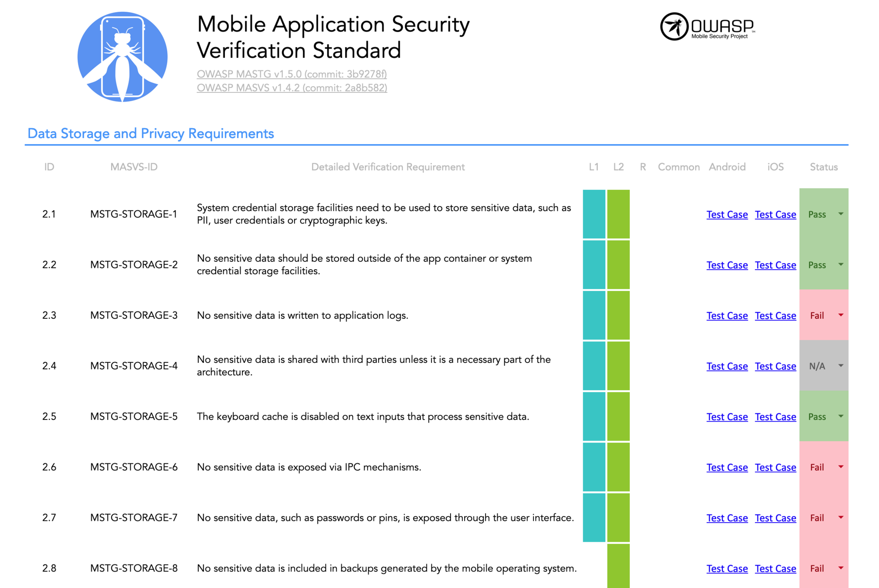This screenshot has width=879, height=588.
Task: Click the OWASP Mobile Security Project logo
Action: (708, 27)
